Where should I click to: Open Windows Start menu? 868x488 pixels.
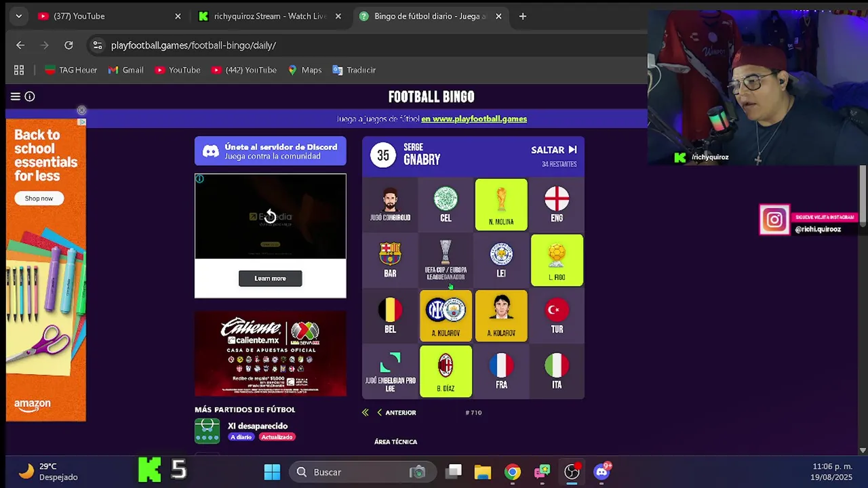272,472
